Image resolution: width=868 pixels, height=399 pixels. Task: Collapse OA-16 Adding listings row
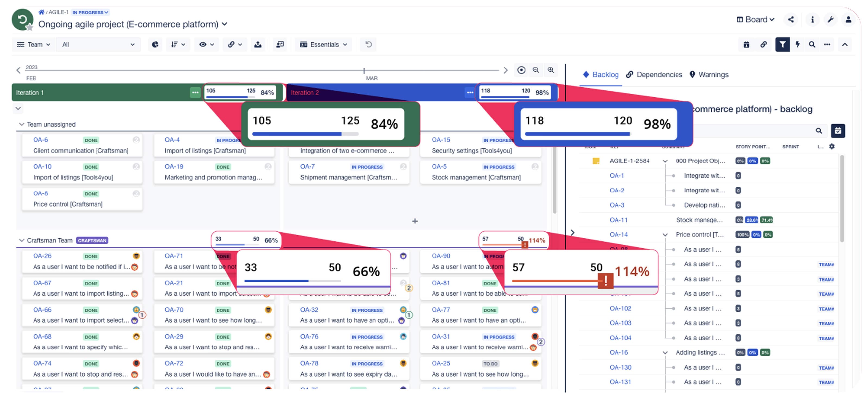[x=665, y=353]
